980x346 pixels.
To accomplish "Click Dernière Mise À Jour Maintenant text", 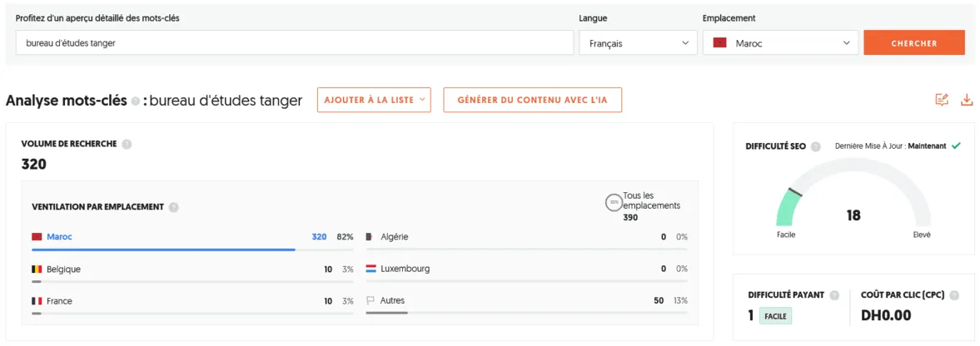I will pyautogui.click(x=891, y=146).
